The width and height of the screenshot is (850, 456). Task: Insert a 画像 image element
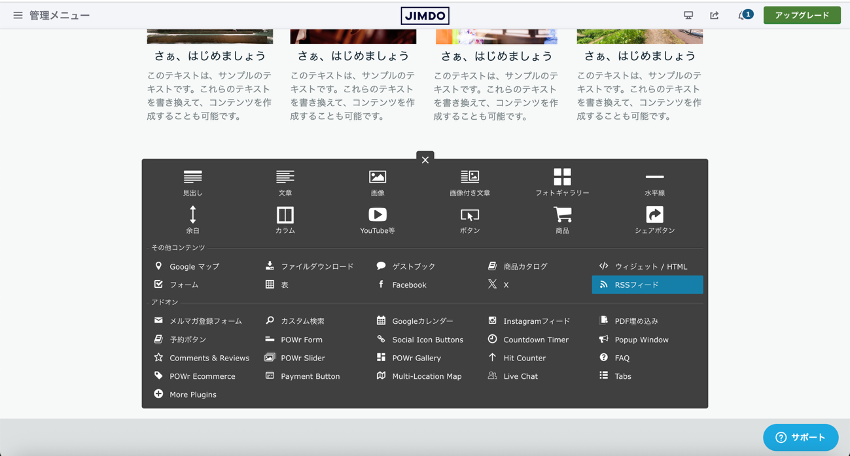(x=377, y=183)
